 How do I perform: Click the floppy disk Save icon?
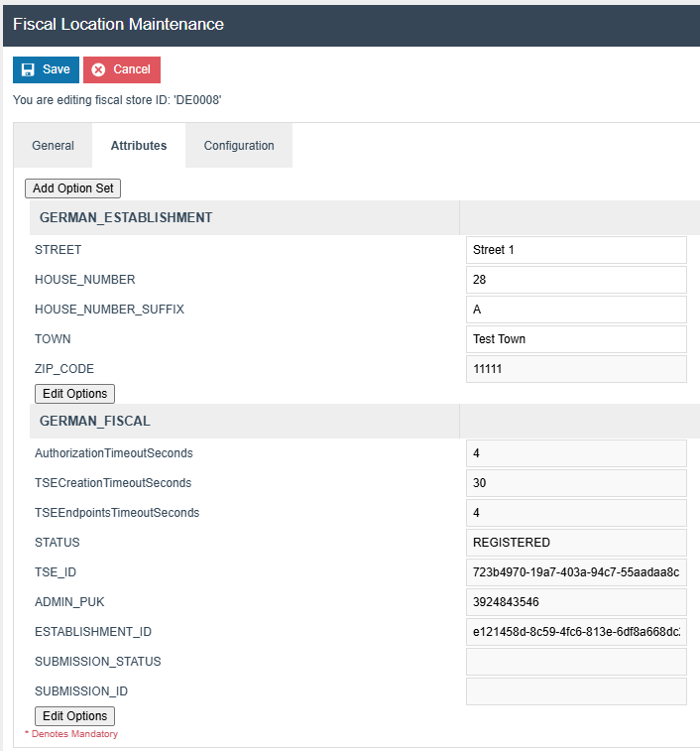click(28, 69)
